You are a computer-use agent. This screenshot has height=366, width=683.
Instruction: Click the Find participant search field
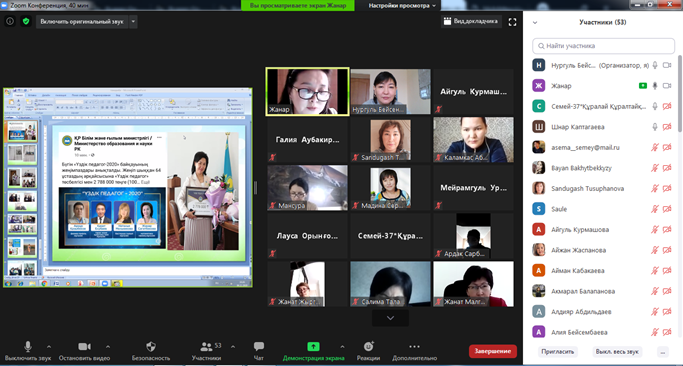click(603, 46)
